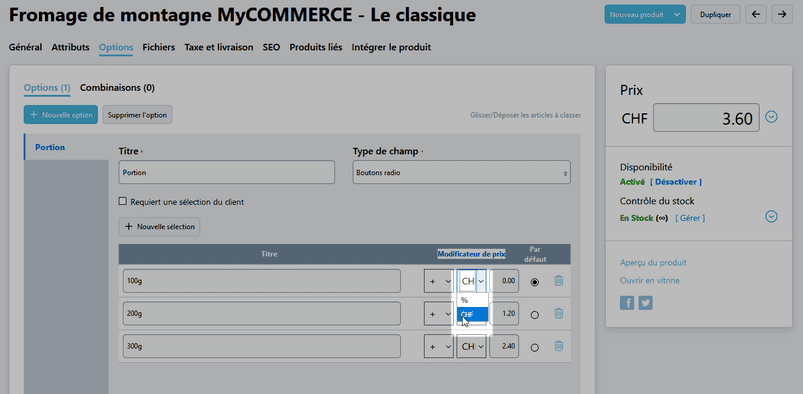Edit the 200g title field
This screenshot has width=803, height=394.
point(262,314)
